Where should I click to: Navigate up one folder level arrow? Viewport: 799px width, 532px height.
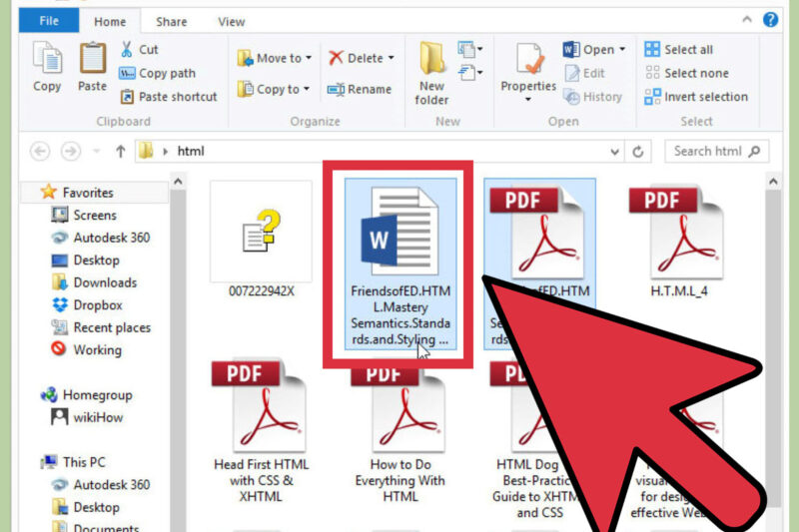121,152
